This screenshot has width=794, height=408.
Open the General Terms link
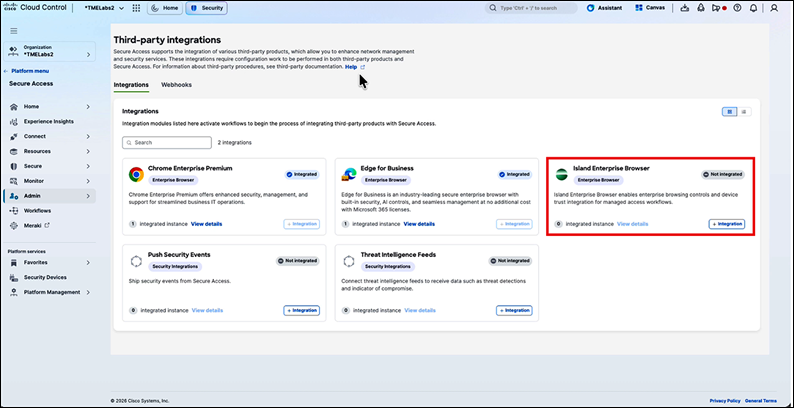[761, 400]
